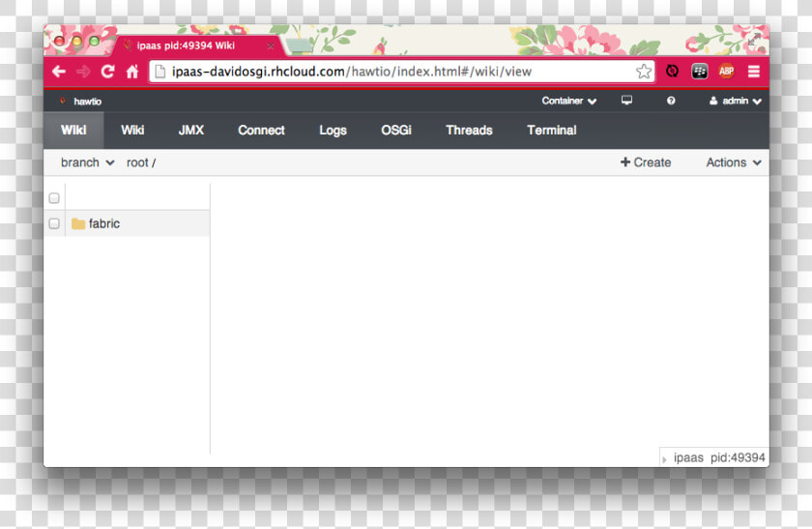
Task: Switch to the second Wiki tab
Action: click(132, 131)
